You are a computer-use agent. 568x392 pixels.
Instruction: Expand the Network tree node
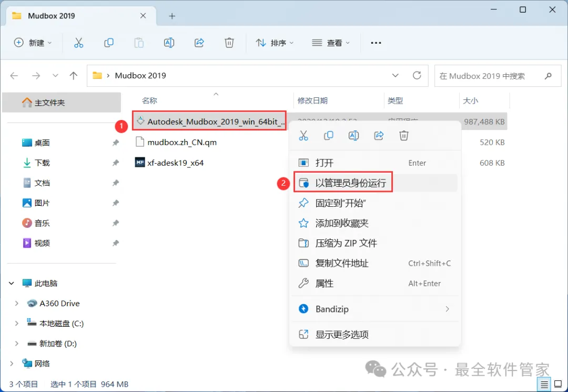tap(12, 364)
